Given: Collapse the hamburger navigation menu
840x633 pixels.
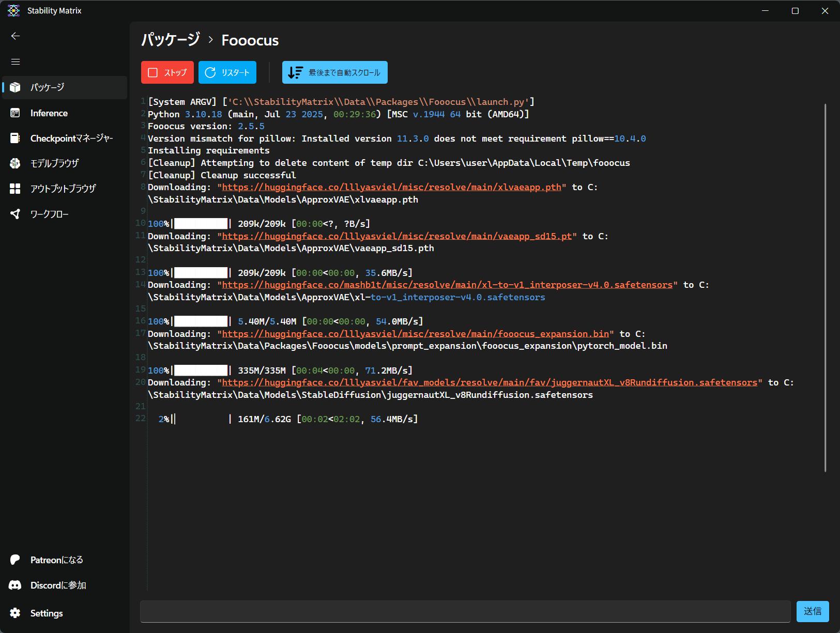Looking at the screenshot, I should click(16, 61).
